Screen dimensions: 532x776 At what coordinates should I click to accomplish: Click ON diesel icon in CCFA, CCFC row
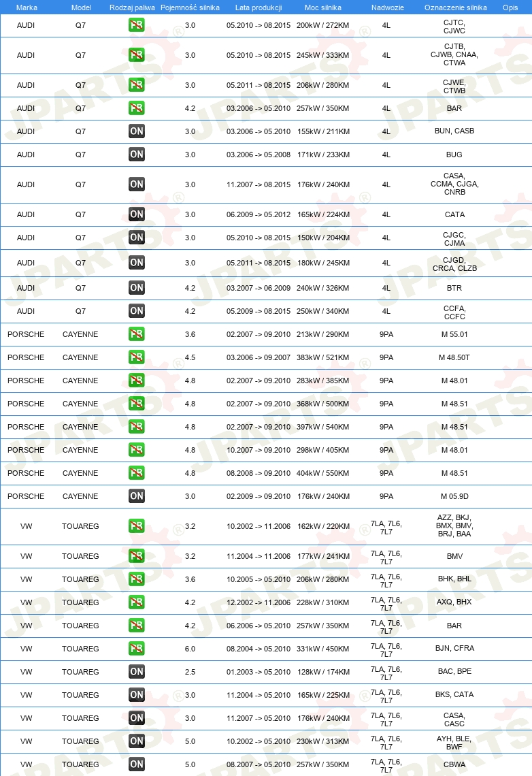(x=137, y=311)
